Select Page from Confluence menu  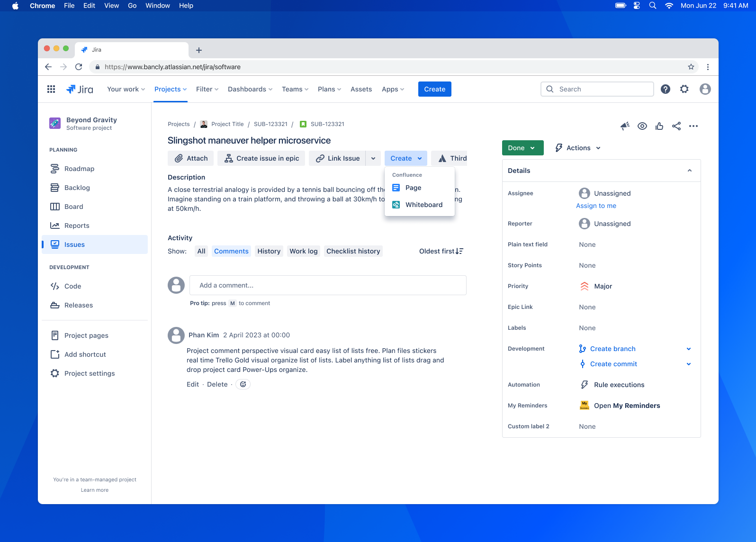(420, 188)
